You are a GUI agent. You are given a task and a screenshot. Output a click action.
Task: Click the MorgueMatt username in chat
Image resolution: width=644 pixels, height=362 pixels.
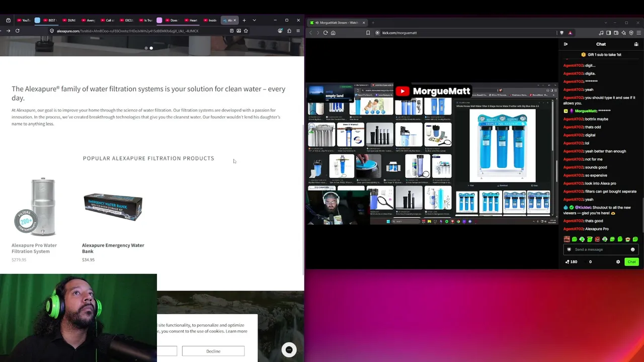586,111
